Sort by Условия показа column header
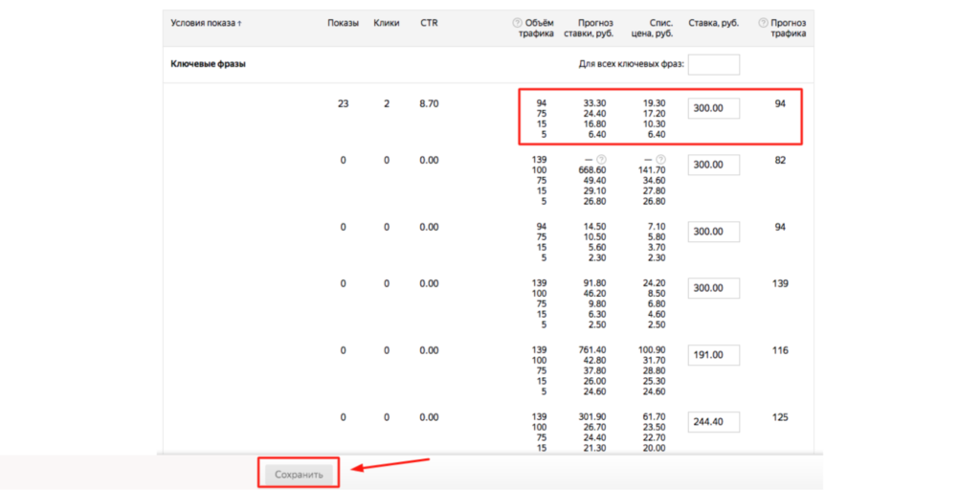 tap(206, 22)
